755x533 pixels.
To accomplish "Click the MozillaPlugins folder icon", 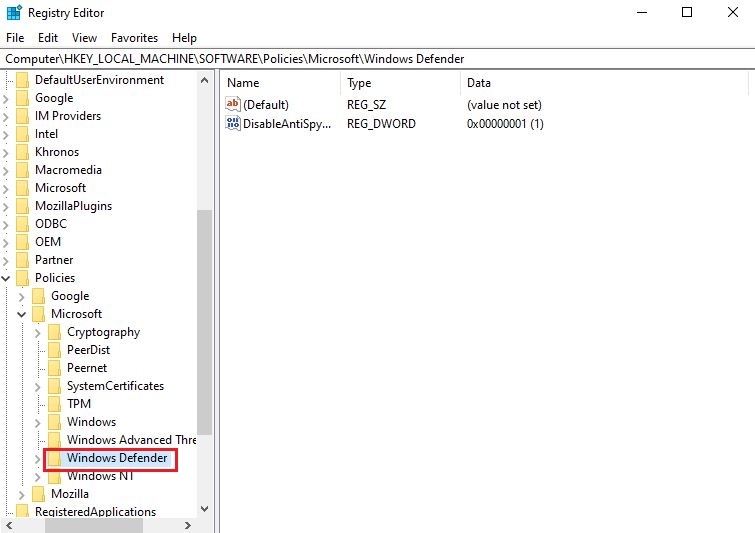I will click(x=23, y=206).
